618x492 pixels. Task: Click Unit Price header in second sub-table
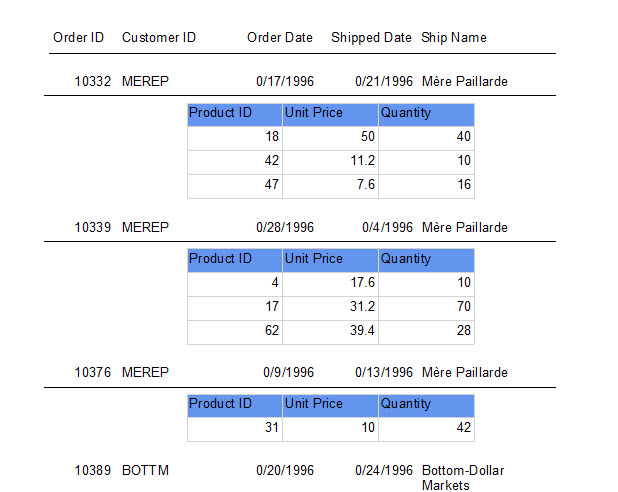pos(330,261)
